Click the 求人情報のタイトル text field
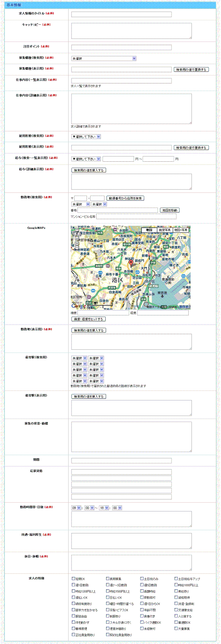Image resolution: width=221 pixels, height=644 pixels. pos(121,14)
